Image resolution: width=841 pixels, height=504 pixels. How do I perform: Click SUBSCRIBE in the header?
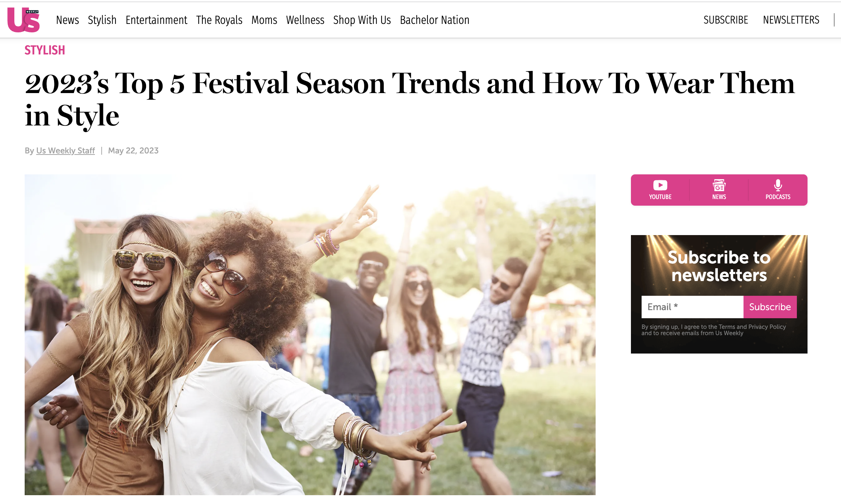point(726,20)
